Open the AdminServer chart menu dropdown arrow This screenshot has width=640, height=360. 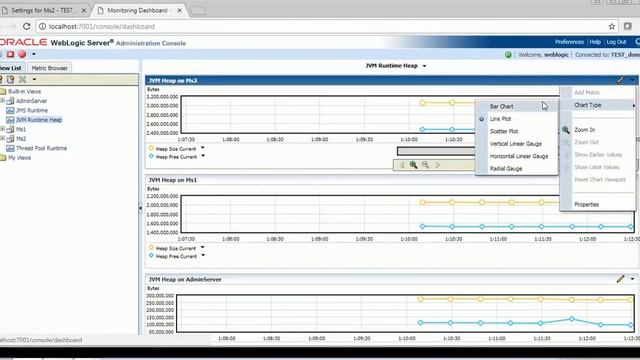[632, 279]
